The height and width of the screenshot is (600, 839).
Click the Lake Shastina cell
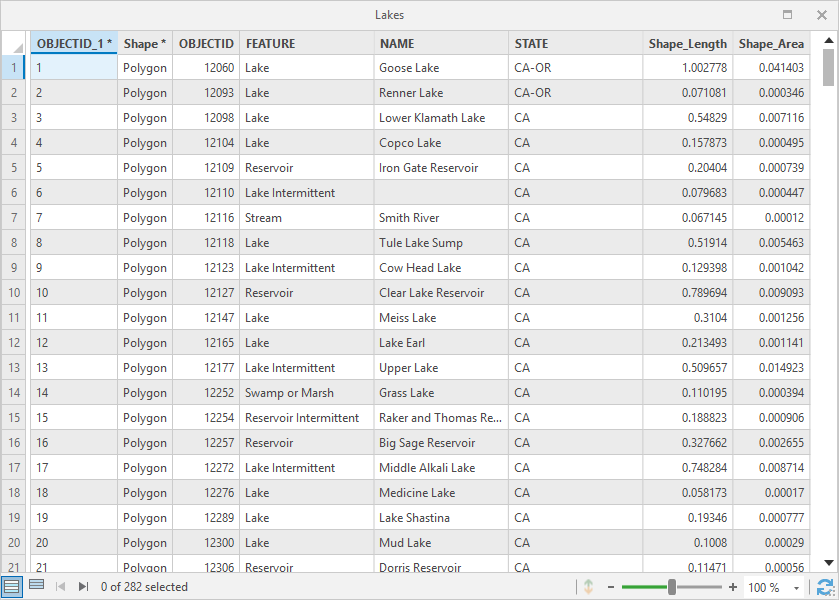[441, 518]
